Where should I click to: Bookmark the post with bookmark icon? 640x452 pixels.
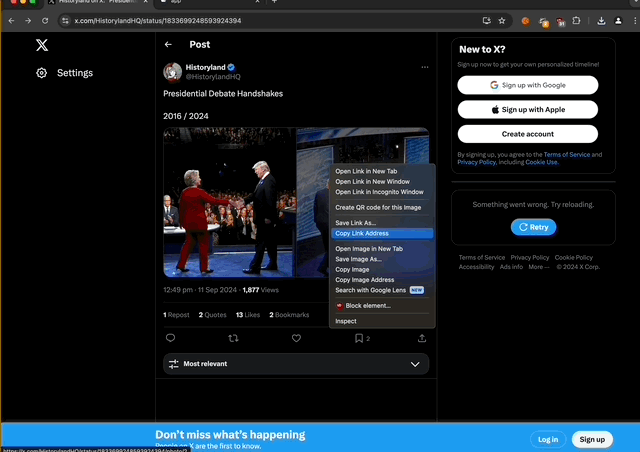coord(359,338)
